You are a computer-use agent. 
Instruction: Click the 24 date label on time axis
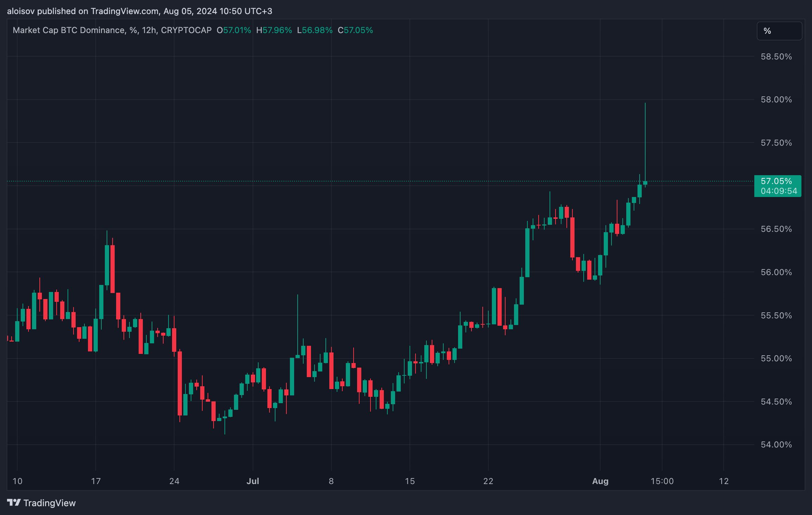tap(174, 481)
